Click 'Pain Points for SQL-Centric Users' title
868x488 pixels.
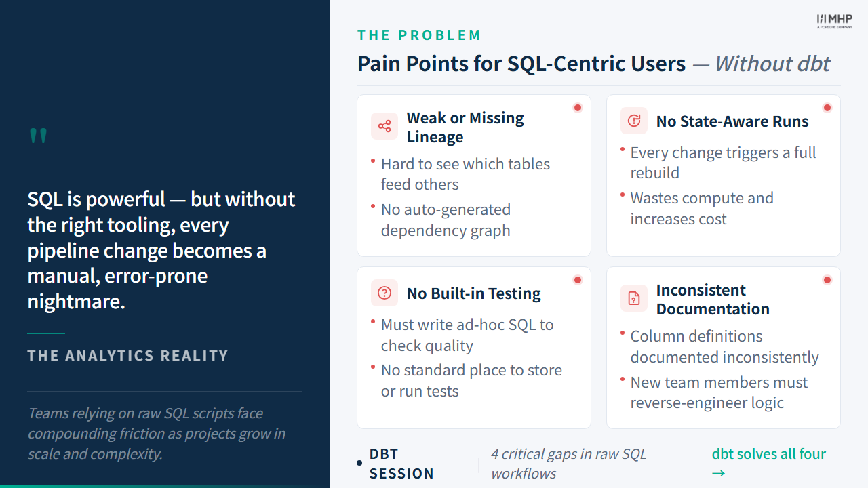[x=521, y=64]
